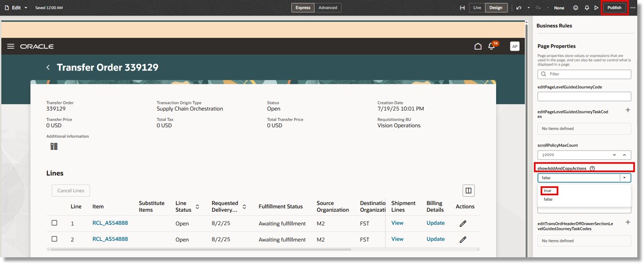
Task: Open RCL_AS54888 item link in line 2
Action: tap(110, 239)
